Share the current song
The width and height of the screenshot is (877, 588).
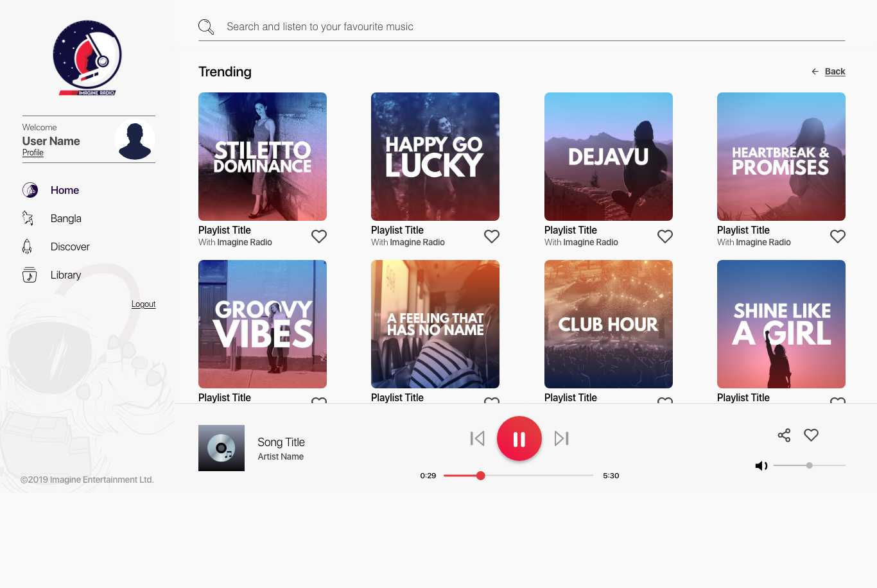pyautogui.click(x=784, y=435)
